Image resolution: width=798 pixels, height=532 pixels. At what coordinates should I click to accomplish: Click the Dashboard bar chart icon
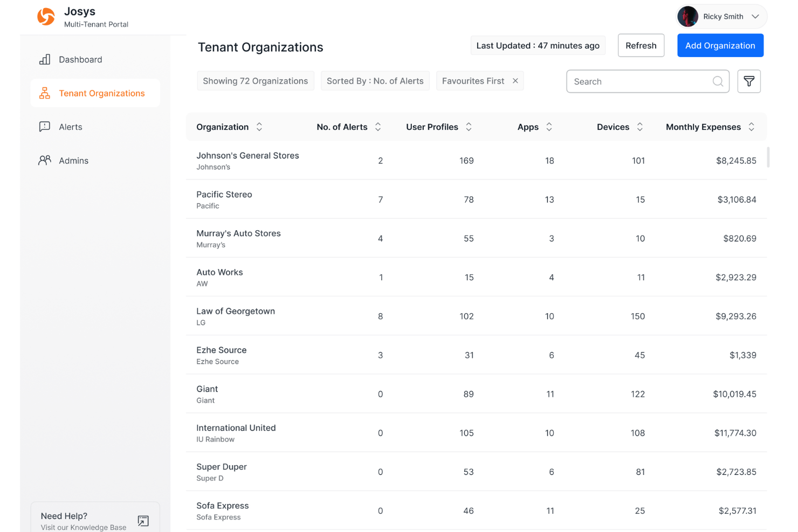click(45, 60)
